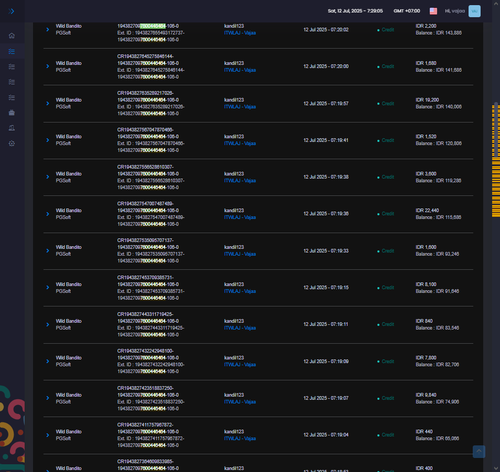The image size is (500, 472).
Task: Click the timestamp 12 Jul 2025 - 07:19:11
Action: point(326,324)
